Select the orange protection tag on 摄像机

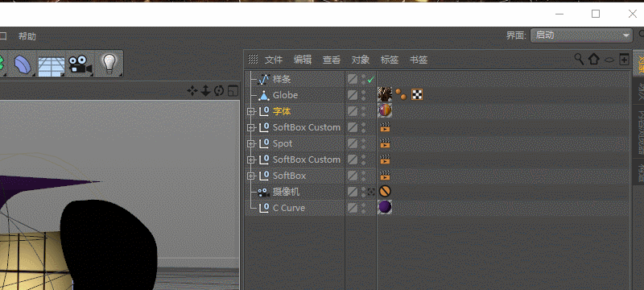[385, 192]
